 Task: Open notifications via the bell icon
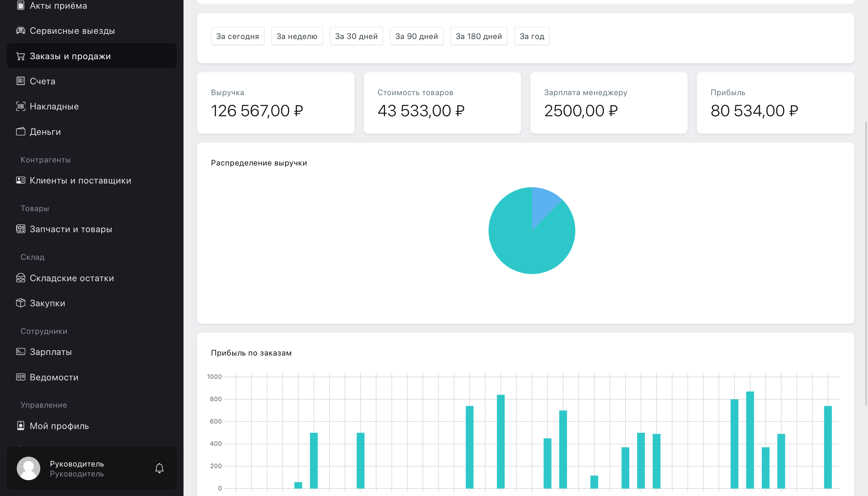coord(159,468)
